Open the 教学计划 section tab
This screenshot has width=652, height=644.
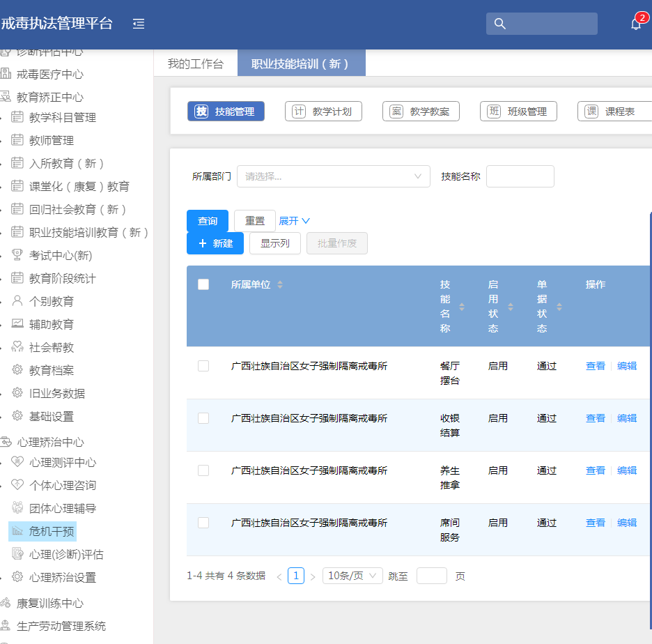pos(323,112)
